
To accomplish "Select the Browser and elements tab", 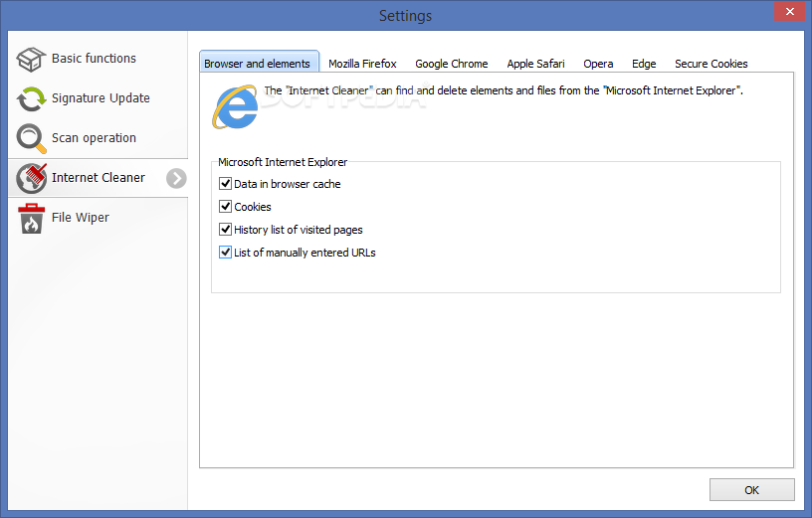I will pos(259,62).
